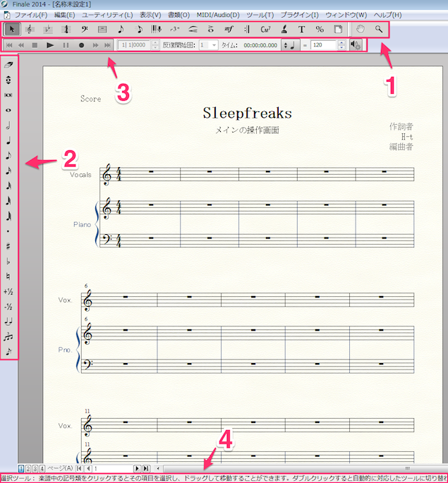
Task: Select the Lyrics tool
Action: pos(284,30)
